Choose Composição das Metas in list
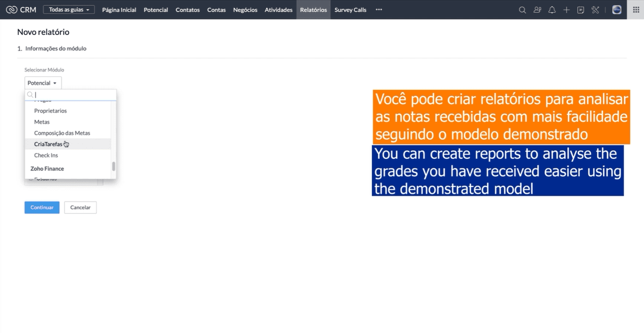Viewport: 644px width, 333px height. click(62, 133)
